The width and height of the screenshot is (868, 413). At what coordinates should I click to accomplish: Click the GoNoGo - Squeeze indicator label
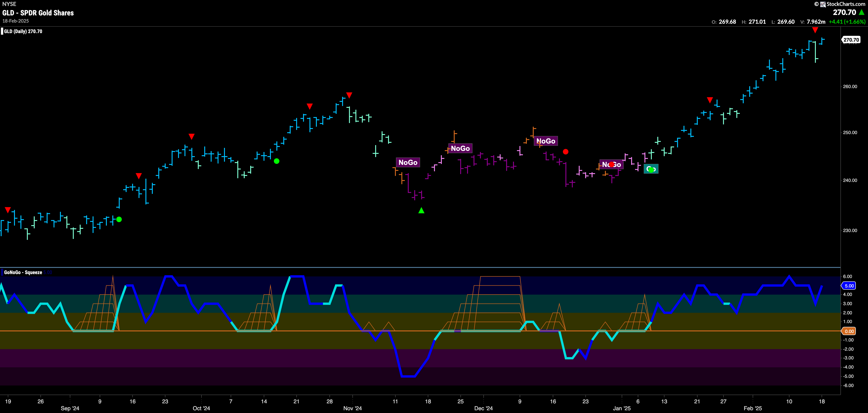(23, 272)
